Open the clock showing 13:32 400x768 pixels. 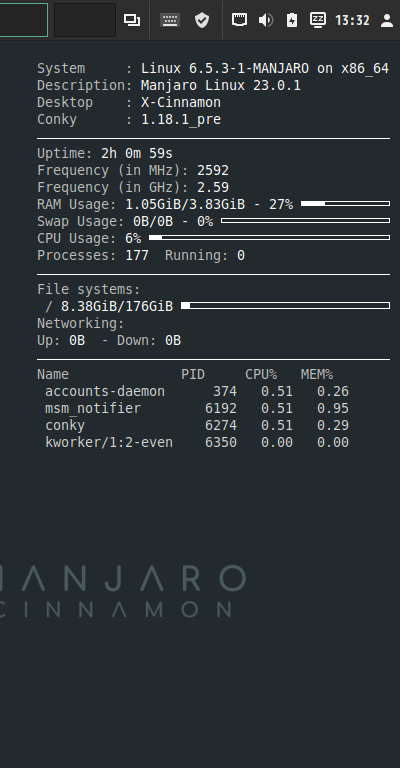click(352, 21)
